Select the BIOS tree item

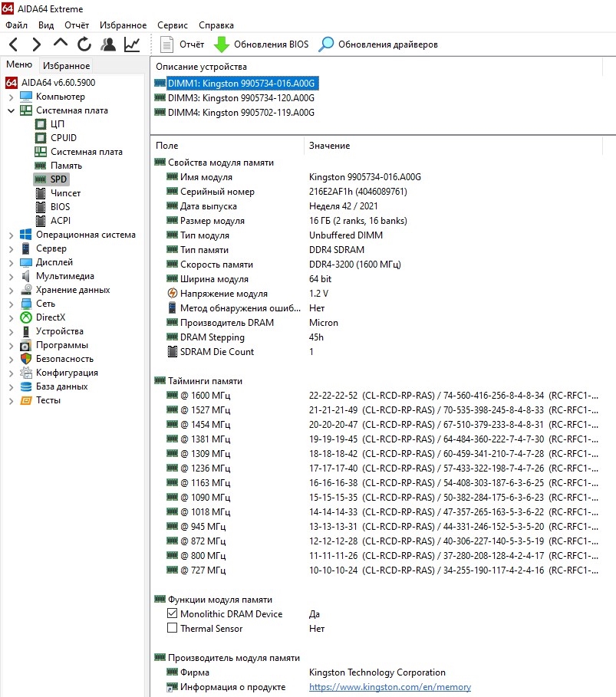(60, 207)
